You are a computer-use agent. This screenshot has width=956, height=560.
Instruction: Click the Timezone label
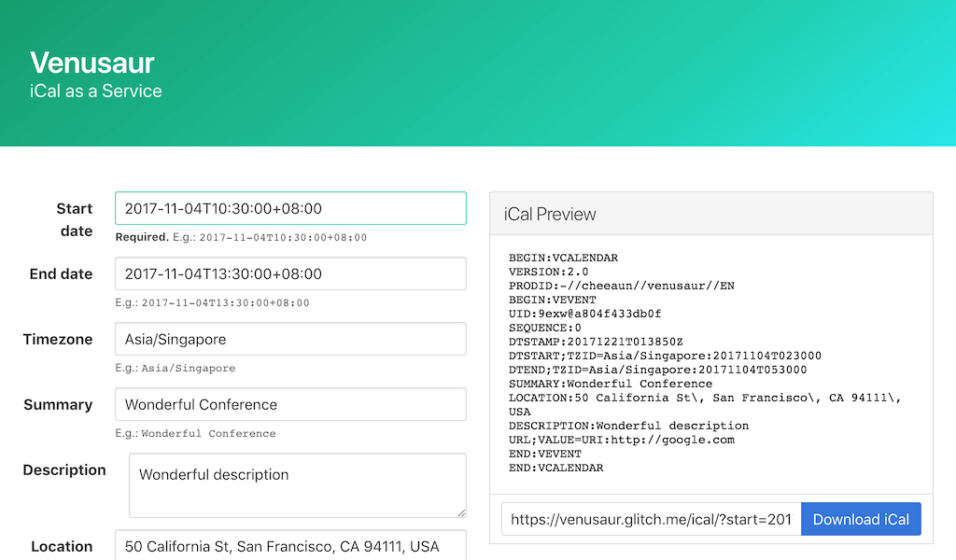(x=58, y=339)
